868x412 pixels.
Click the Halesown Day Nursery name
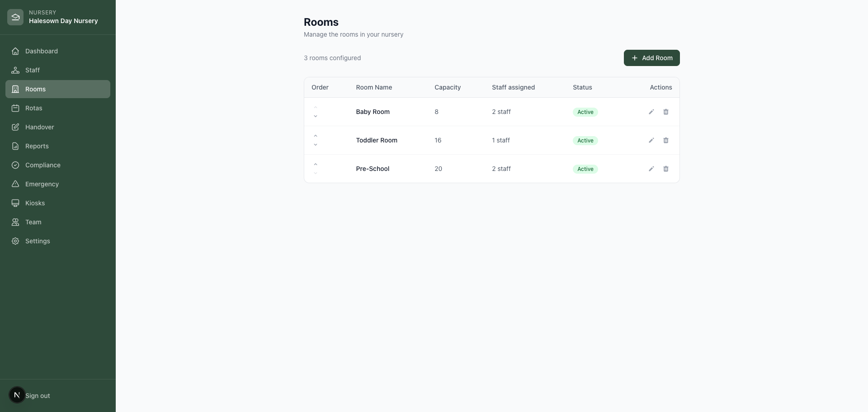pos(63,21)
